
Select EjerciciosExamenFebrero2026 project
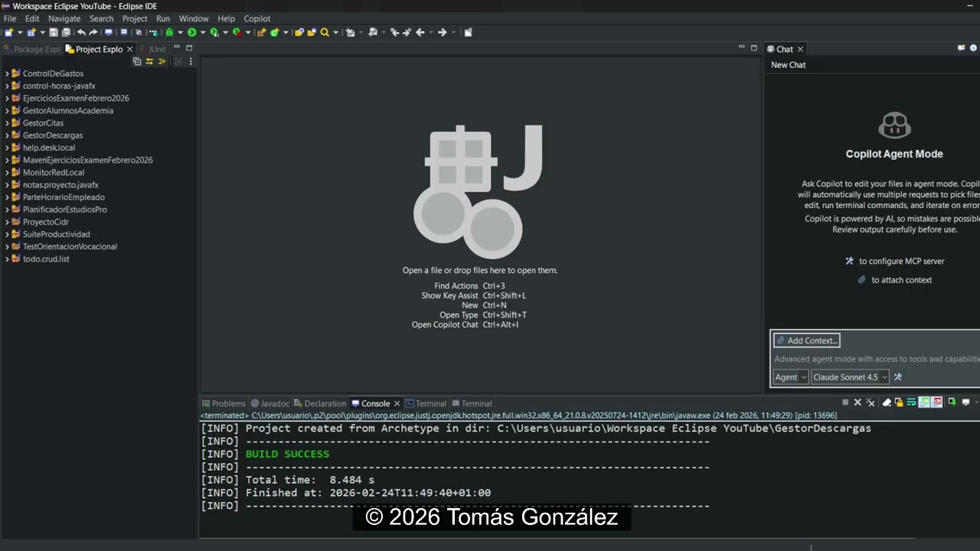point(76,98)
